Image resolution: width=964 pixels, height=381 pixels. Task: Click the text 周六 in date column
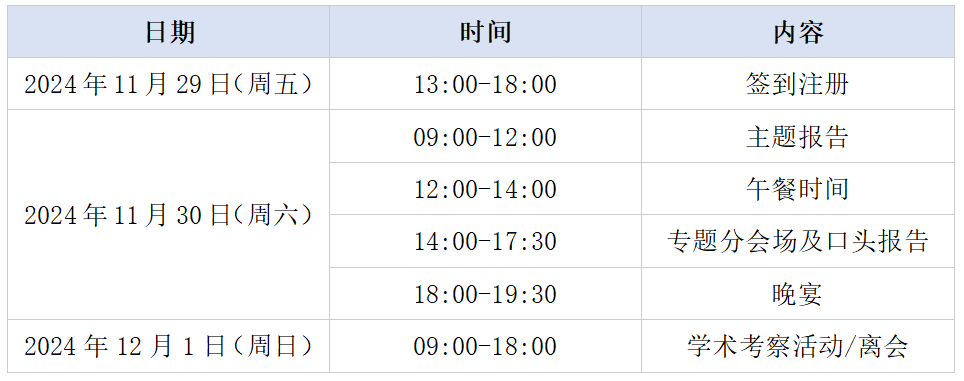[272, 214]
